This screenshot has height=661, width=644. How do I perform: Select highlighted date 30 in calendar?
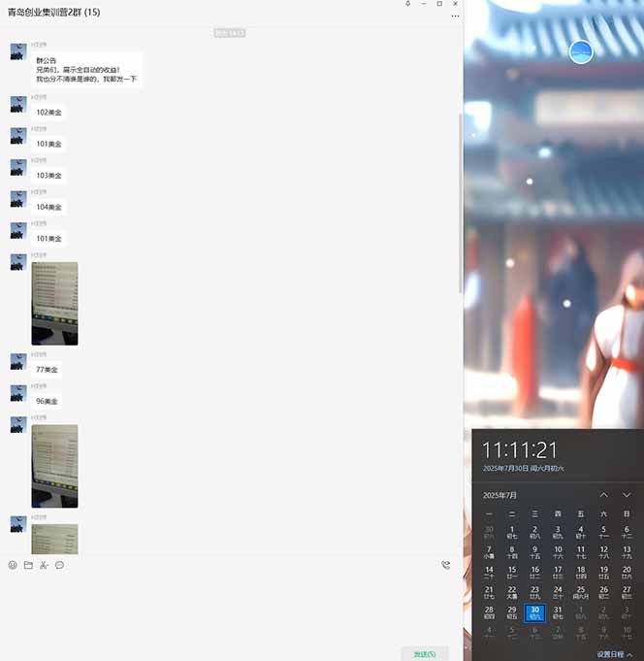[x=534, y=612]
